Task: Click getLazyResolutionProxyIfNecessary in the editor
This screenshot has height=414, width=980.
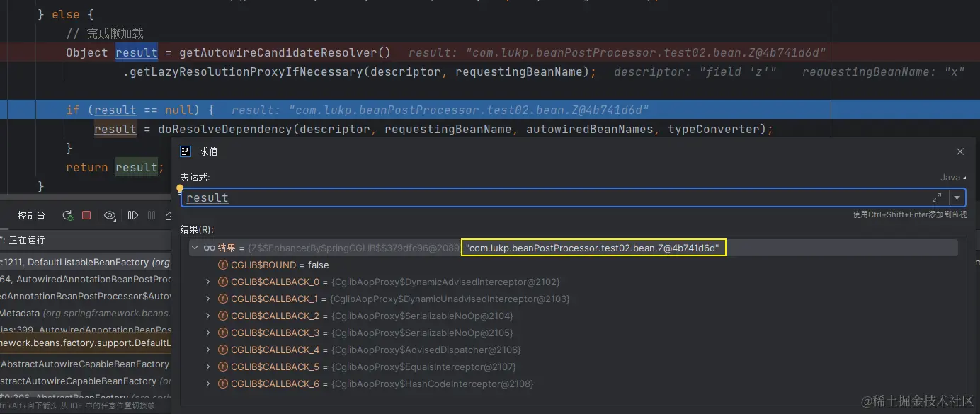Action: tap(246, 71)
